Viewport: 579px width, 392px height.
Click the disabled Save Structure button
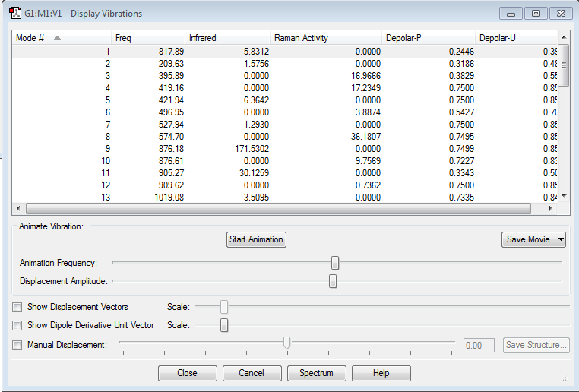pyautogui.click(x=536, y=345)
